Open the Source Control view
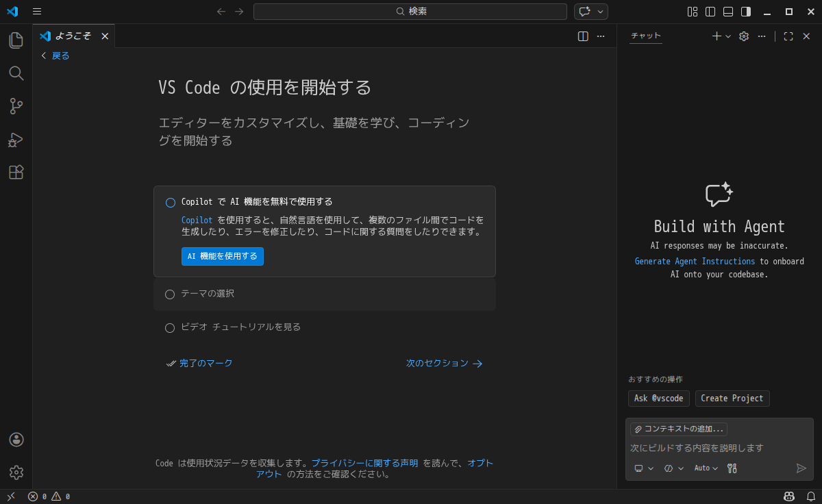Screen dimensions: 822x504 (x=16, y=106)
